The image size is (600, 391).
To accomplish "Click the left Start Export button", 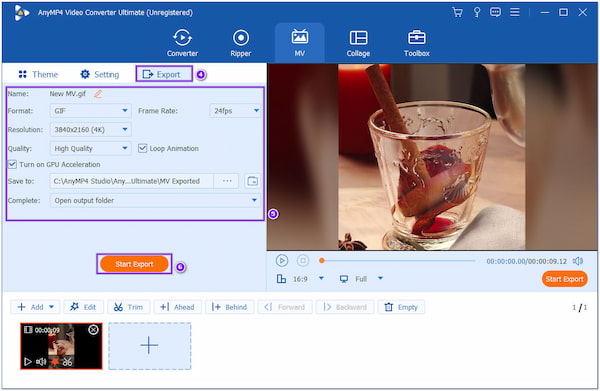I will pos(134,264).
